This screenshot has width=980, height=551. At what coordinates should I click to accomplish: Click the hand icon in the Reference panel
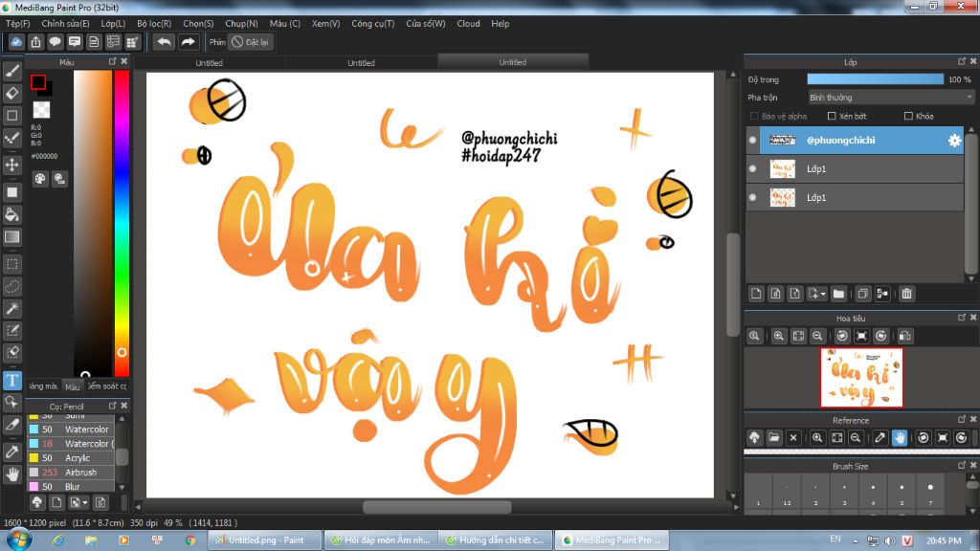coord(900,438)
